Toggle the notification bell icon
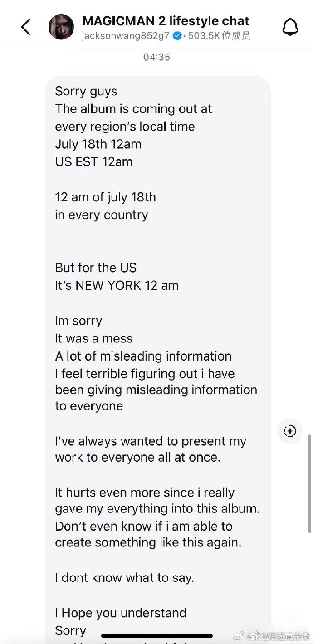This screenshot has width=313, height=644. pyautogui.click(x=290, y=27)
